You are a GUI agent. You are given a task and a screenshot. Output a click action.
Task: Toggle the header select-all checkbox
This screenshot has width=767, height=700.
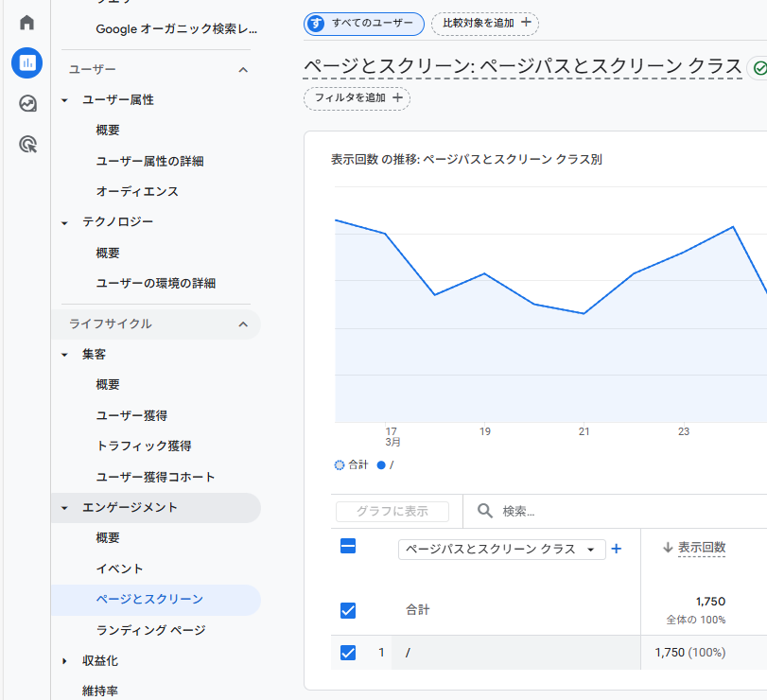(x=347, y=546)
